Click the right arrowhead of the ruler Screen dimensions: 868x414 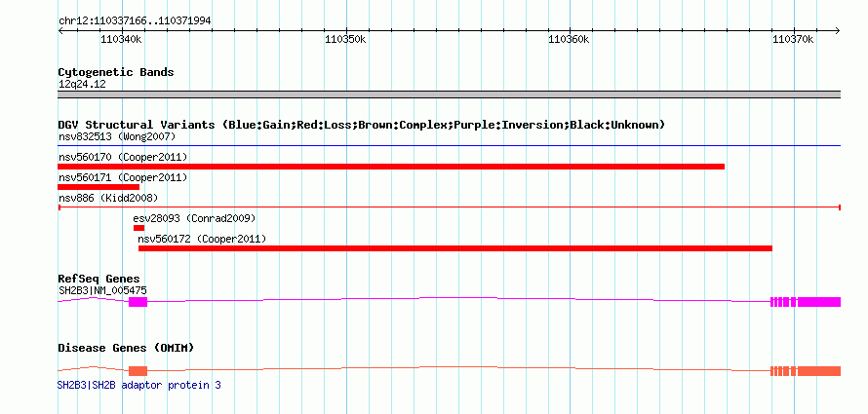coord(838,31)
